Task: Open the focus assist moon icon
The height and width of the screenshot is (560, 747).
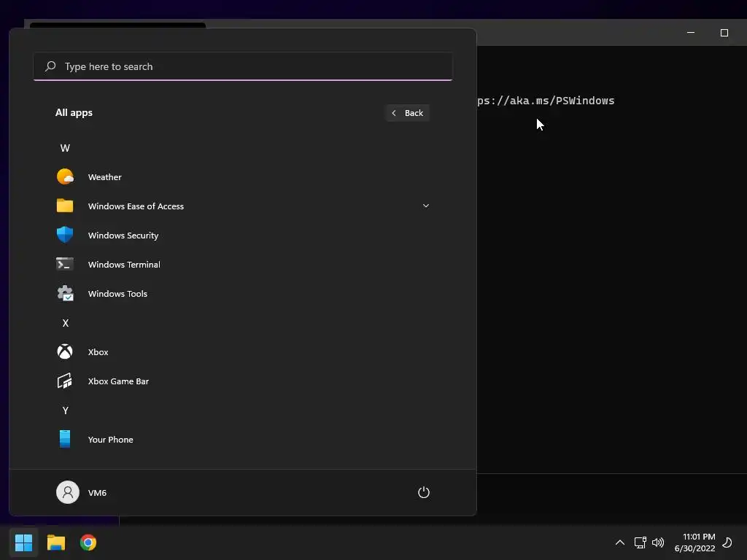Action: coord(727,542)
